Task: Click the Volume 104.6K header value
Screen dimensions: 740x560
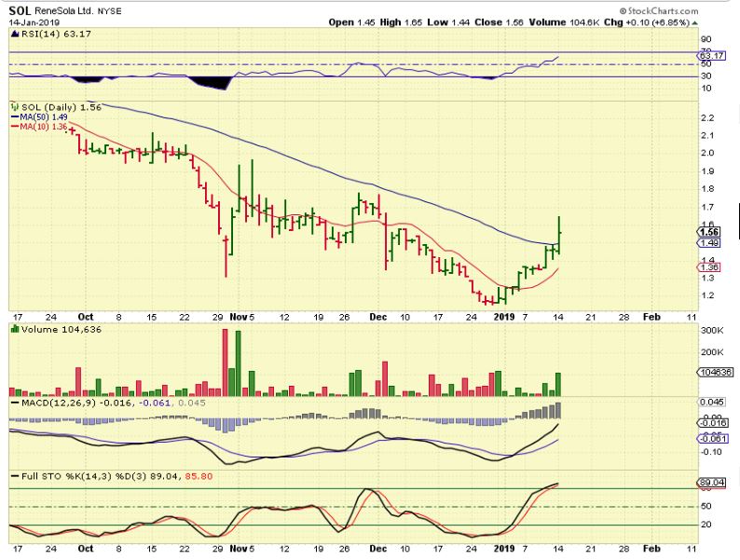Action: coord(565,22)
